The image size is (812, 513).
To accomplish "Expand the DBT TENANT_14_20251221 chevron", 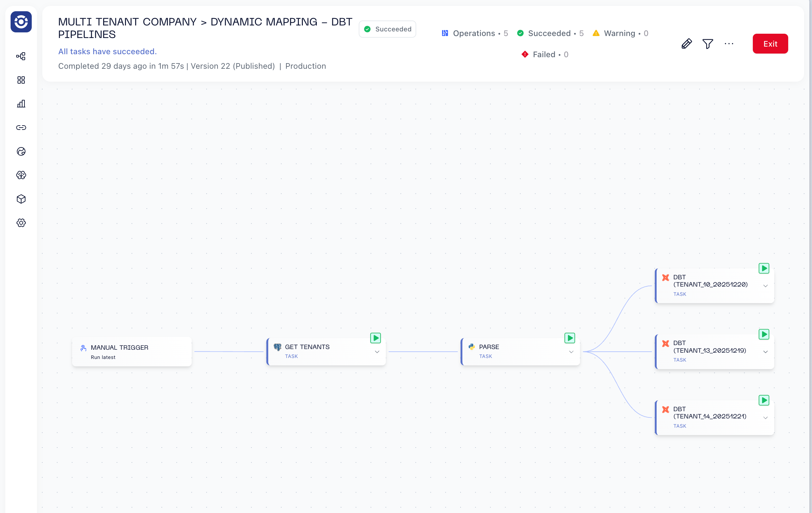I will coord(765,418).
